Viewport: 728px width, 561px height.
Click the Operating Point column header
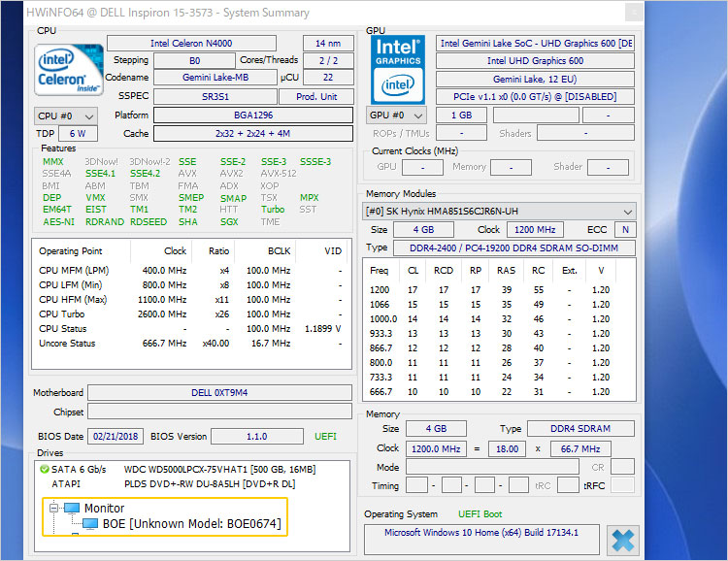[71, 251]
